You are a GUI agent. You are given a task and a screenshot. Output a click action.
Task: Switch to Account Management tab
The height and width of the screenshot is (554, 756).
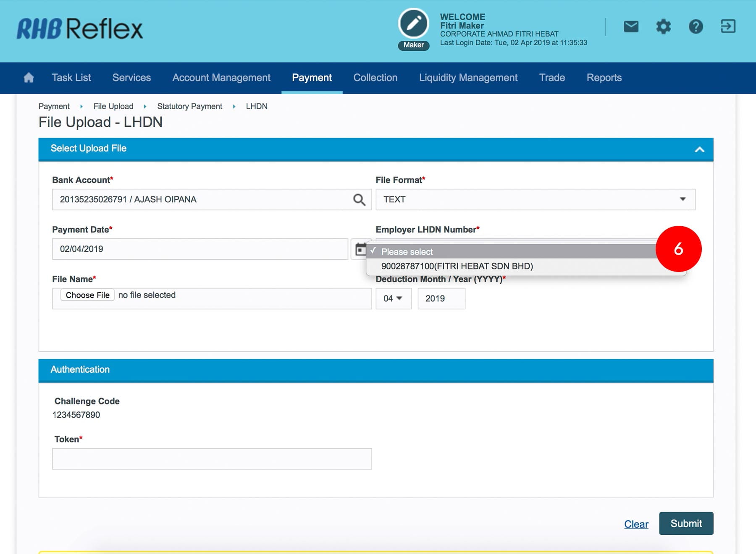coord(221,78)
